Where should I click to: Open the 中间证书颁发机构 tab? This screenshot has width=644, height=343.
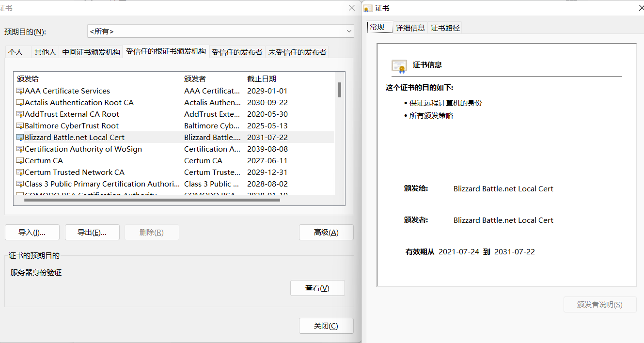click(91, 52)
